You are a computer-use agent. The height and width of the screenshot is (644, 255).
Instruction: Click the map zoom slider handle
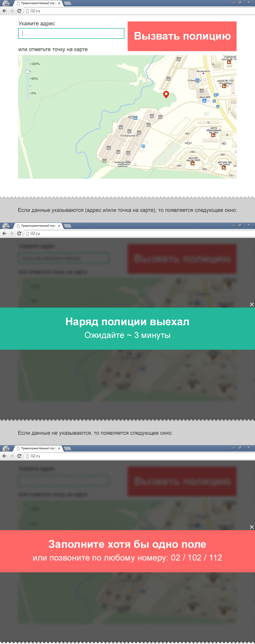[x=28, y=71]
